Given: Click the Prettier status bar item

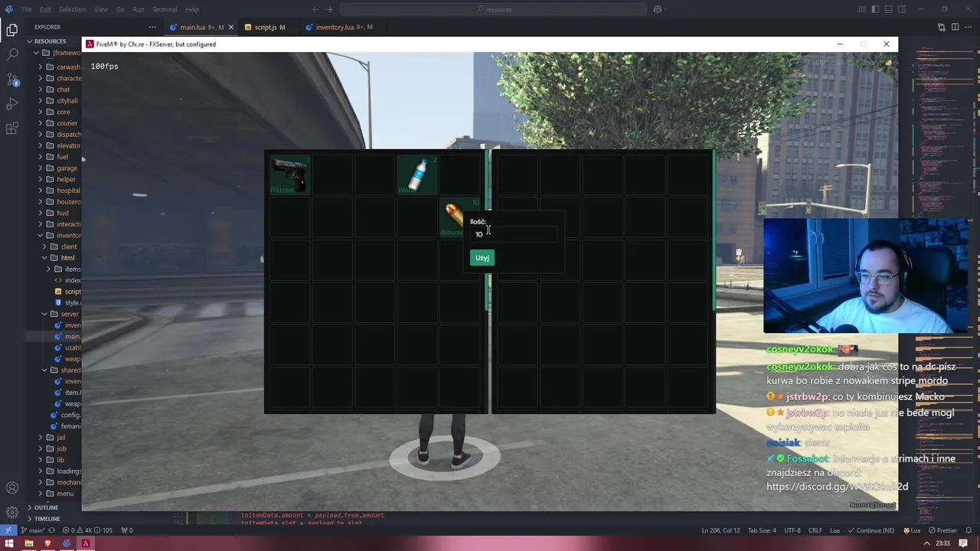Looking at the screenshot, I should tap(942, 530).
